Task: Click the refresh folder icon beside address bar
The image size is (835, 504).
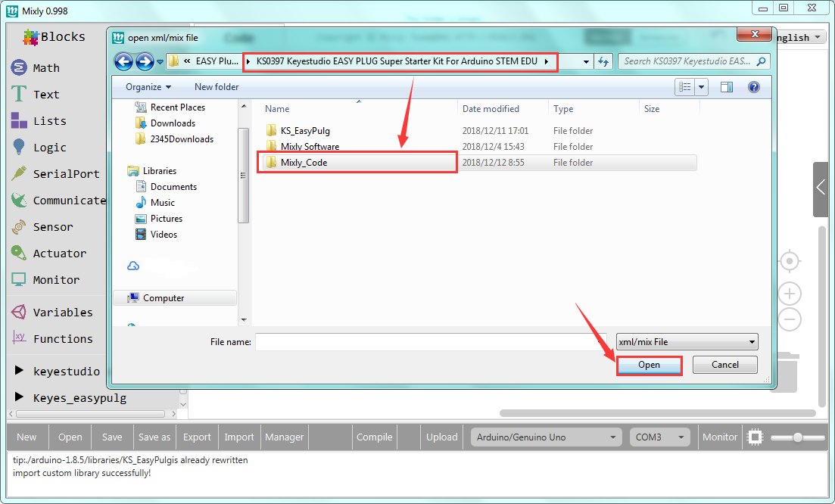Action: pos(603,62)
